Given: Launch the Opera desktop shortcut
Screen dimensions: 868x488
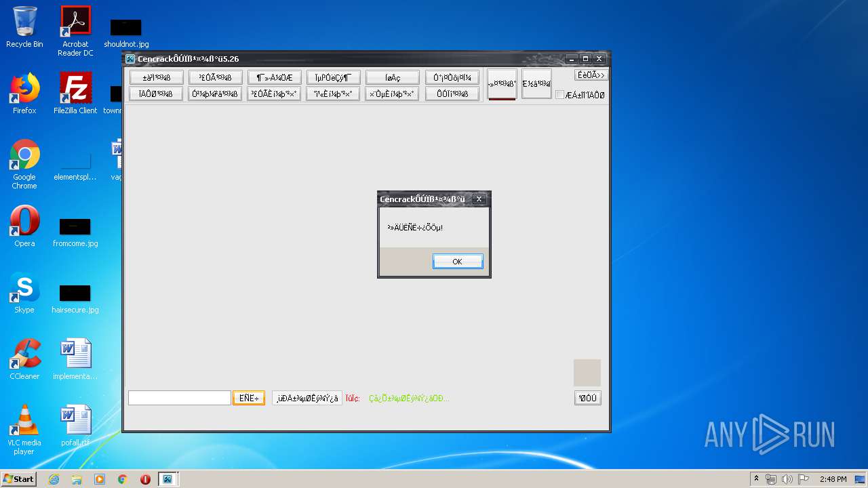Looking at the screenshot, I should 24,226.
